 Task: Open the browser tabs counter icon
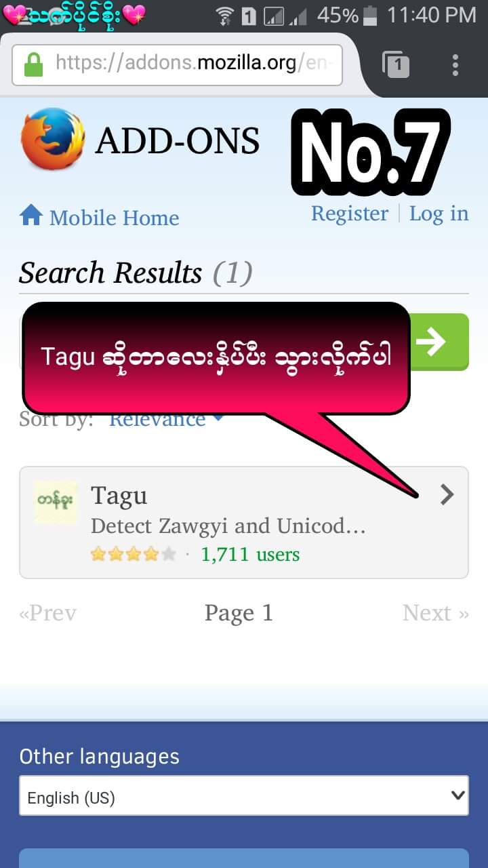pos(396,65)
